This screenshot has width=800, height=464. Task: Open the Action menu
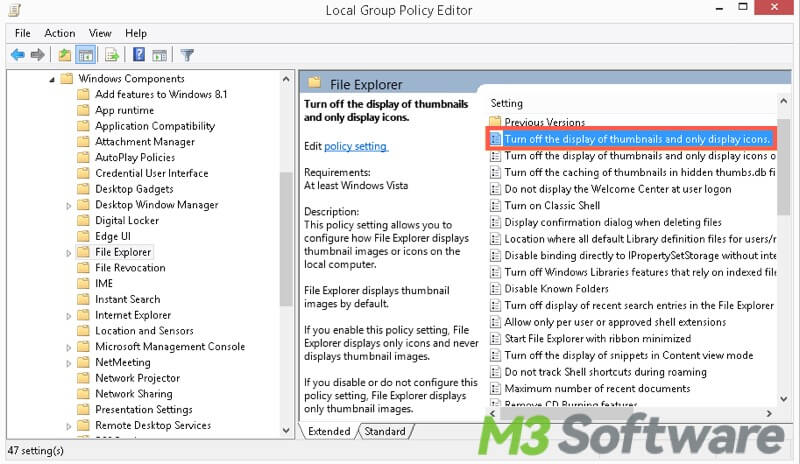coord(60,33)
